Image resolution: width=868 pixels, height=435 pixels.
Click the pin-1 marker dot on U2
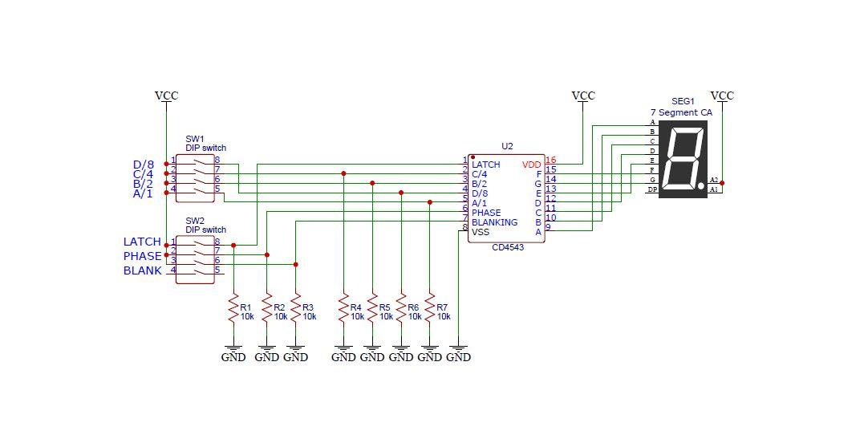pyautogui.click(x=473, y=158)
